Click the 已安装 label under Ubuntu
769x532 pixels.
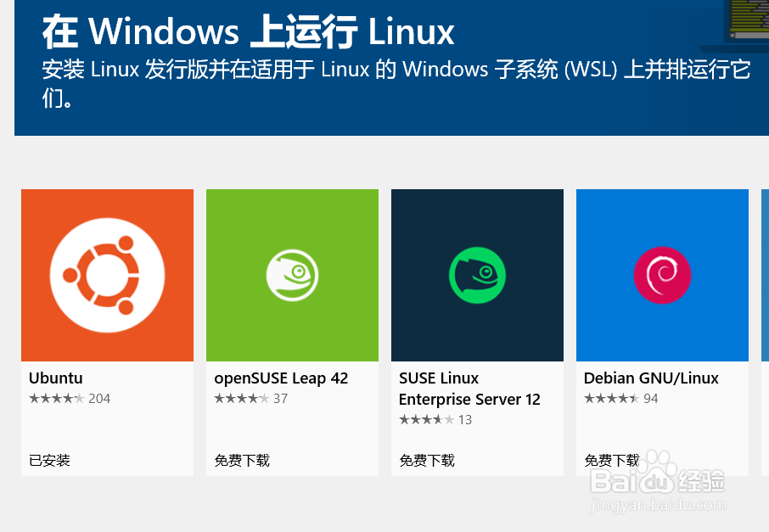(x=49, y=461)
